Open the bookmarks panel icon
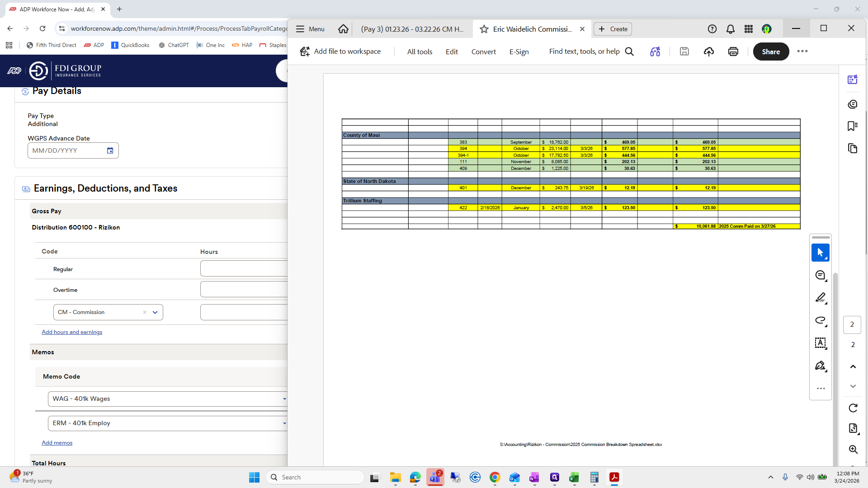 (x=853, y=126)
